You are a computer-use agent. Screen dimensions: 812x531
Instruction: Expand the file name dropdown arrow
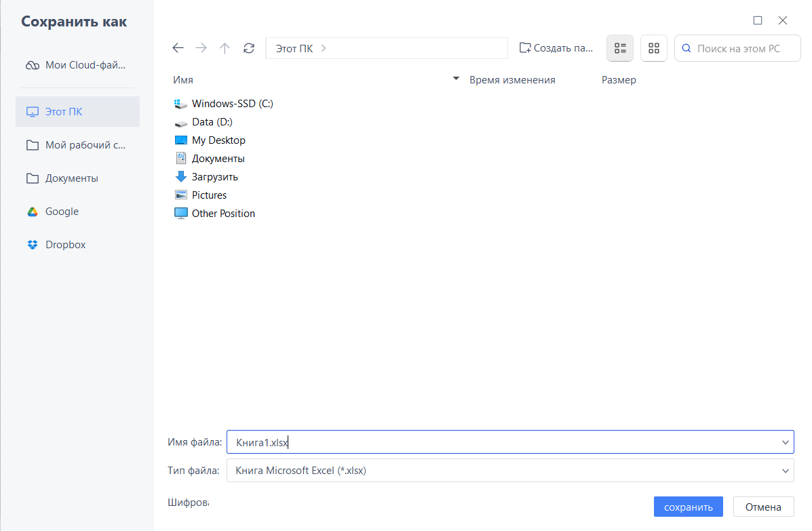pyautogui.click(x=786, y=443)
